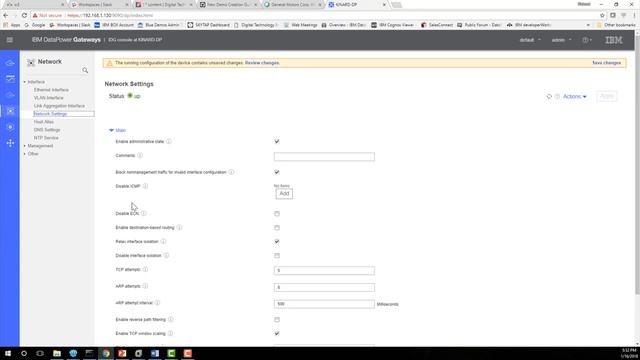This screenshot has height=360, width=640.
Task: Click info icon for TCP window scaling
Action: pos(170,333)
